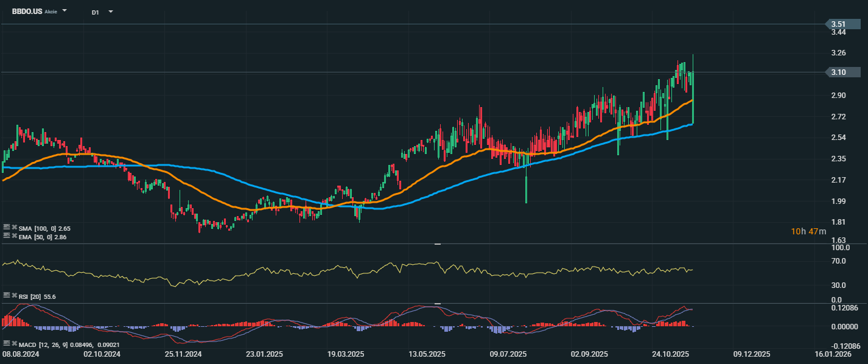This screenshot has width=868, height=364.
Task: Click the 3.10 current price tag
Action: pyautogui.click(x=838, y=72)
